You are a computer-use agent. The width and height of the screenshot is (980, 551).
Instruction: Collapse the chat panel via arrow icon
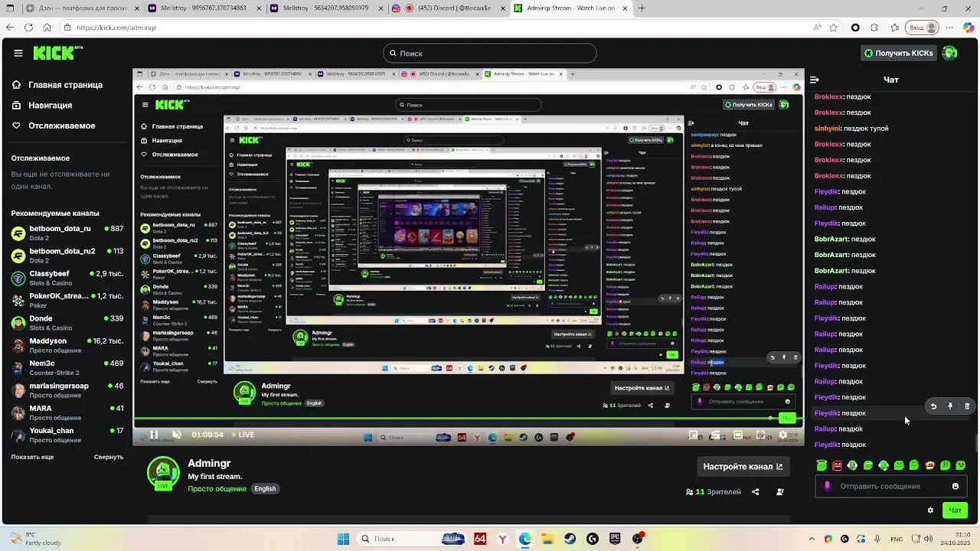tap(815, 80)
